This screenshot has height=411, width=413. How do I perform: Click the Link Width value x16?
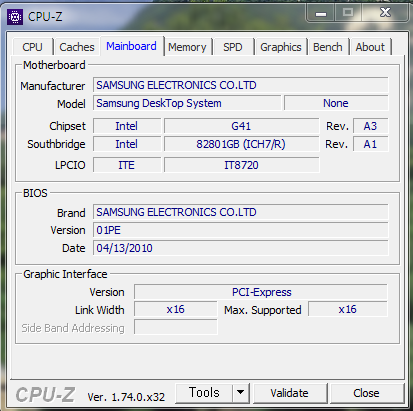point(176,309)
